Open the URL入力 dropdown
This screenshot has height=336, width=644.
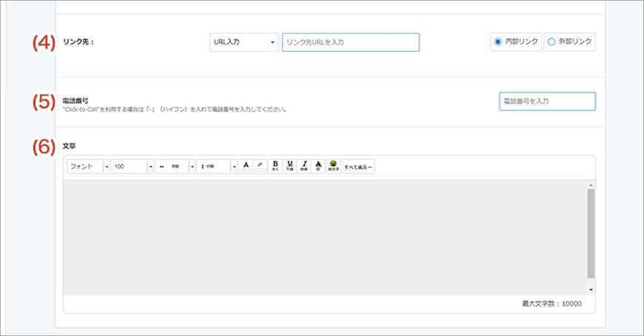click(x=244, y=42)
